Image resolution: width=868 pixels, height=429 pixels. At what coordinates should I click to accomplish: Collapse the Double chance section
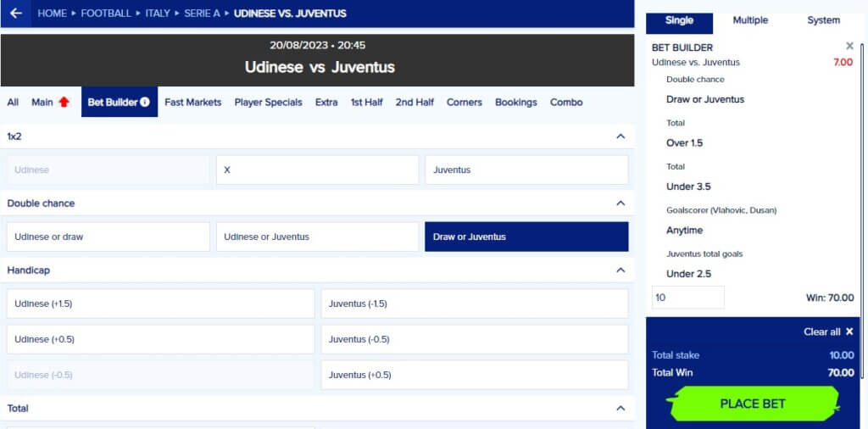click(x=620, y=203)
